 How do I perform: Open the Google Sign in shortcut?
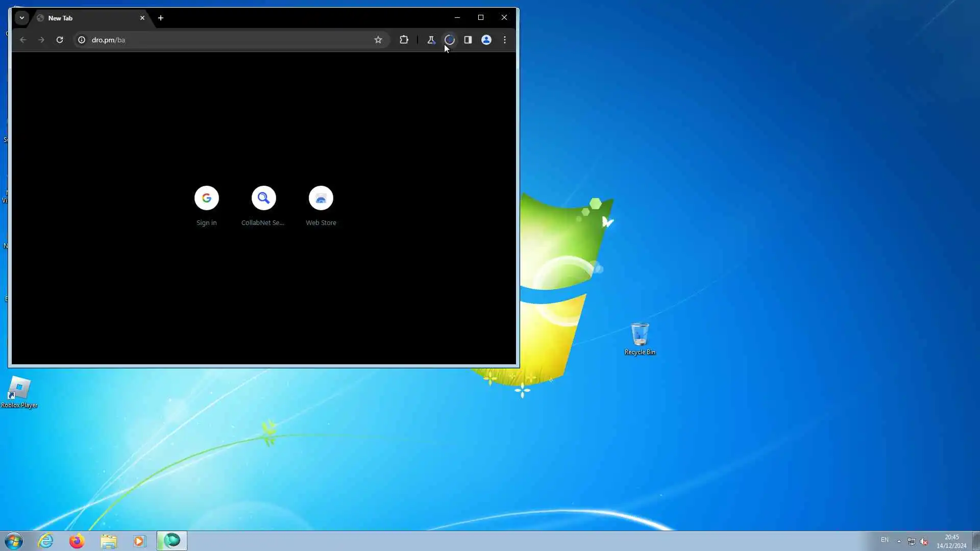(207, 198)
